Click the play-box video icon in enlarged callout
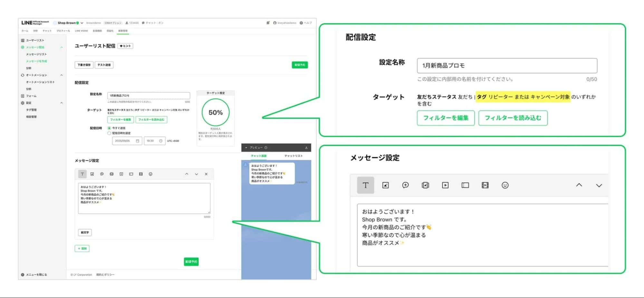 pos(445,185)
